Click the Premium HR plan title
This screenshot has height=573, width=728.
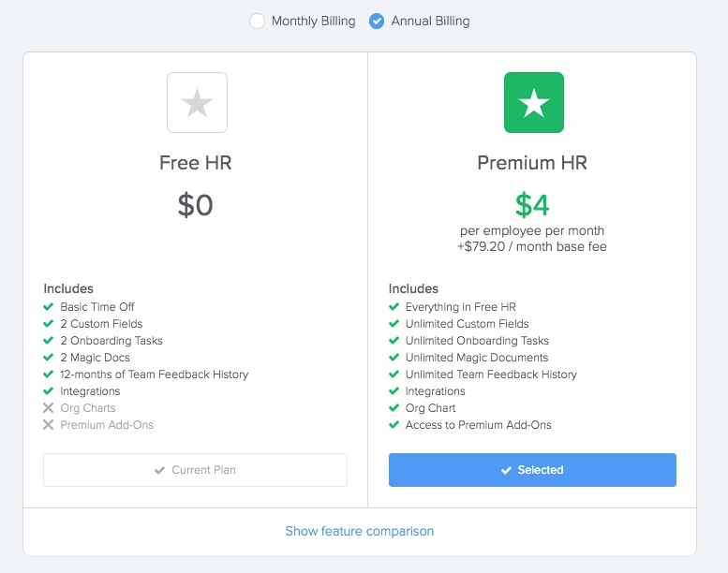[532, 163]
